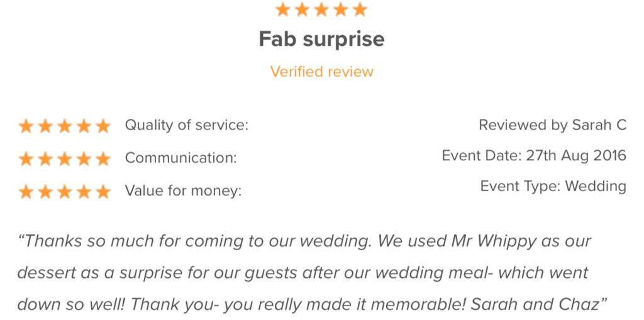Click the first Quality of service star
This screenshot has width=644, height=320.
point(26,126)
